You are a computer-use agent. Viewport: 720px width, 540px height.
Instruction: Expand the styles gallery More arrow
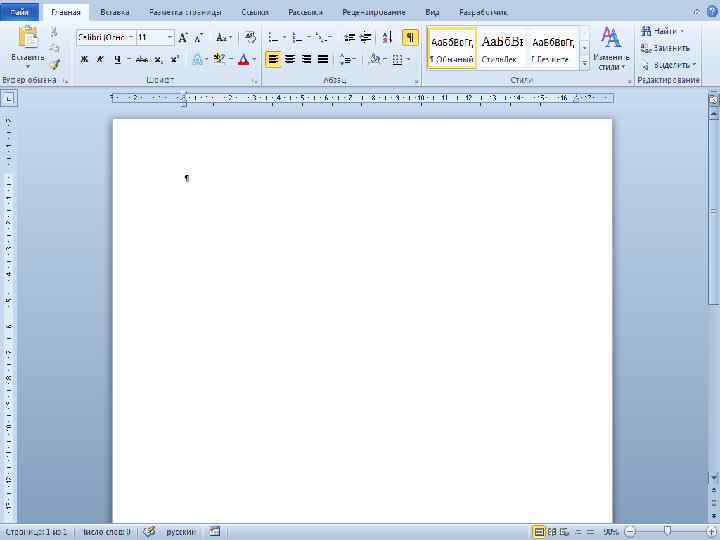click(x=585, y=63)
